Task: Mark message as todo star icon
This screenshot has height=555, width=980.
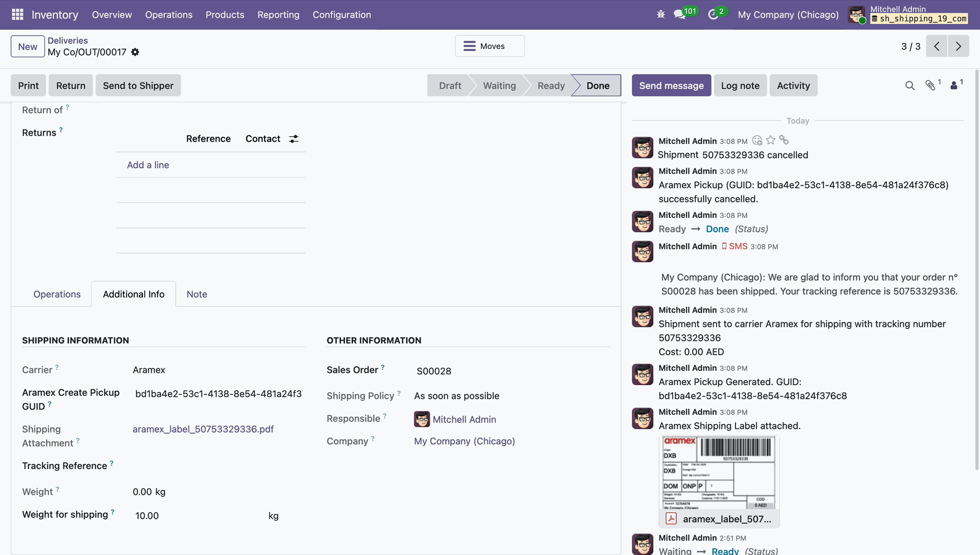Action: (x=771, y=140)
